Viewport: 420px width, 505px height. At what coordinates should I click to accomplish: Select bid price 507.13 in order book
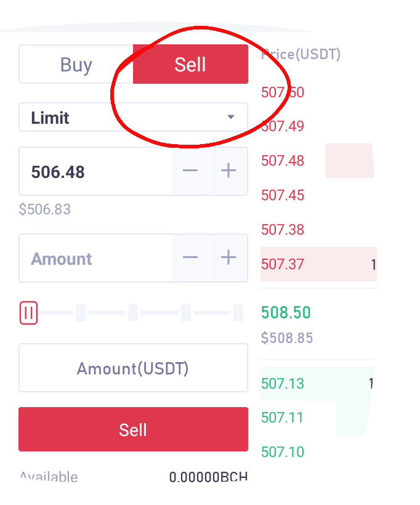click(283, 384)
